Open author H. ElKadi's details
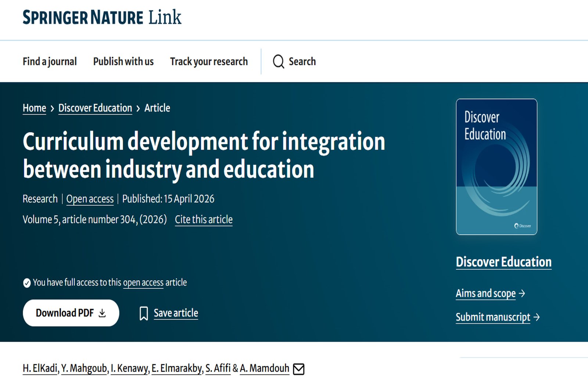Image resolution: width=588 pixels, height=392 pixels. tap(40, 368)
